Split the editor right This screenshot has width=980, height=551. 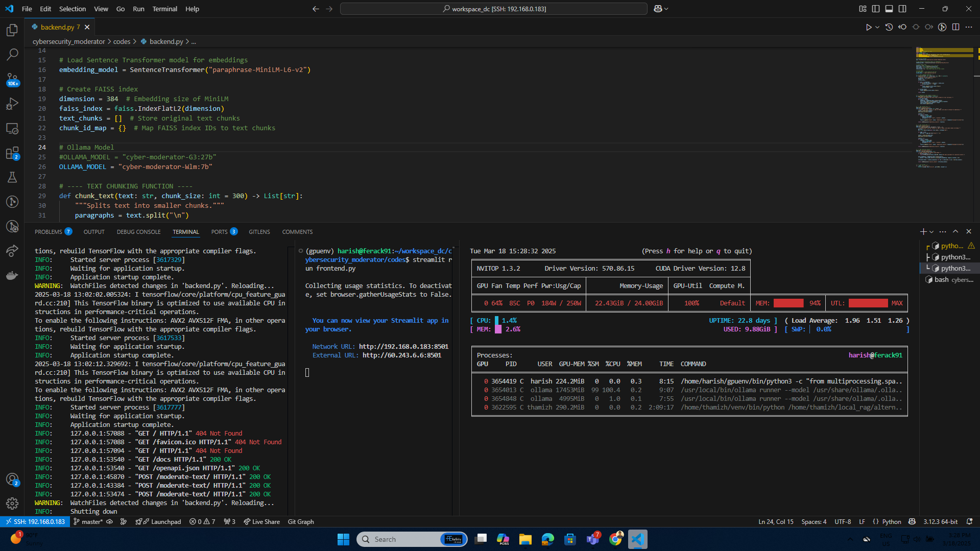pyautogui.click(x=955, y=27)
